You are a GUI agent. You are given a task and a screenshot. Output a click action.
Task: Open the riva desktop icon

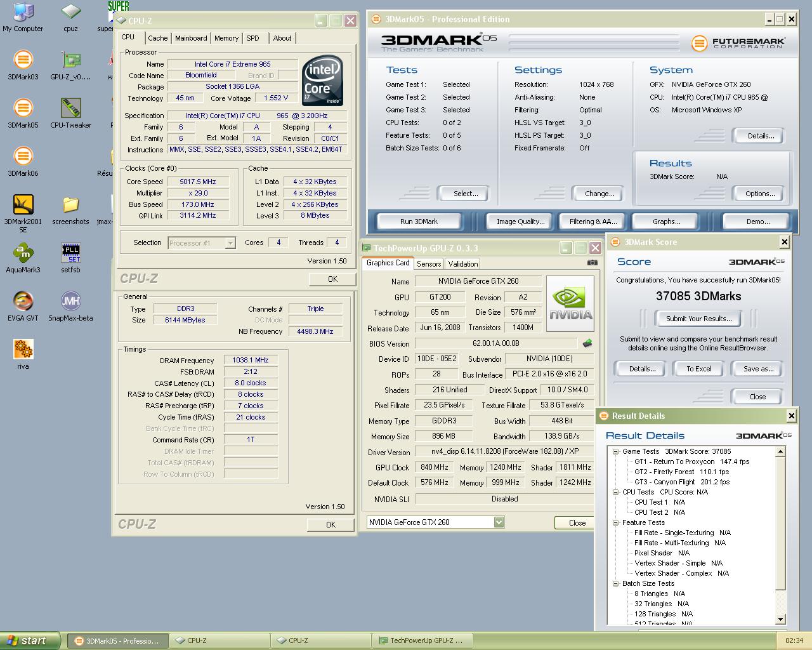23,355
